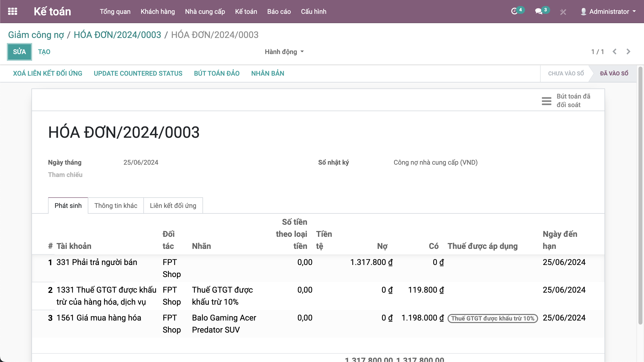This screenshot has height=362, width=644.
Task: Click the activities clock icon
Action: (514, 12)
